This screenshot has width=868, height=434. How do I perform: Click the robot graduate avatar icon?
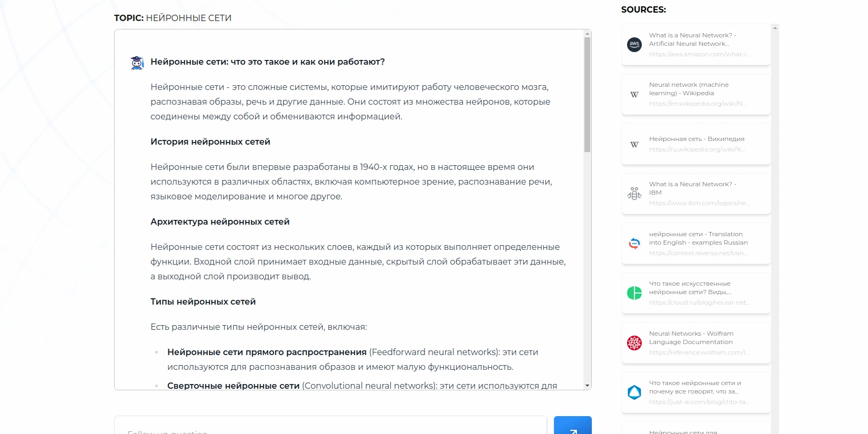coord(137,63)
